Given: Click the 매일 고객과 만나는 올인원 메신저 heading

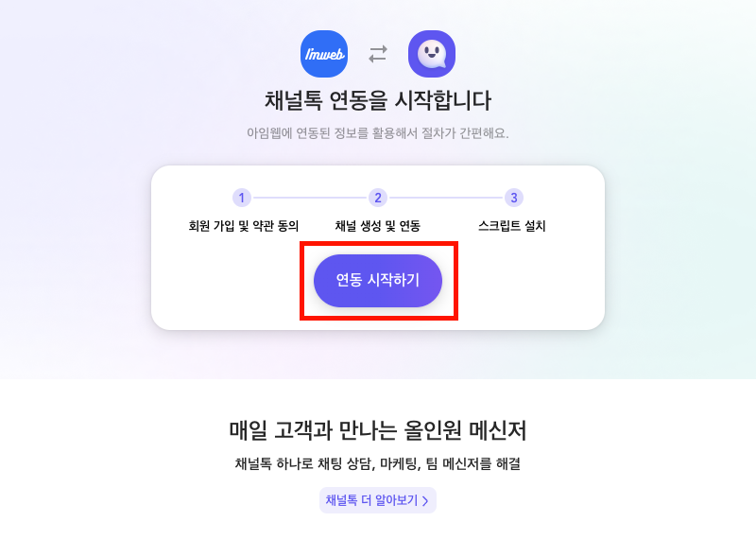Looking at the screenshot, I should click(x=378, y=430).
